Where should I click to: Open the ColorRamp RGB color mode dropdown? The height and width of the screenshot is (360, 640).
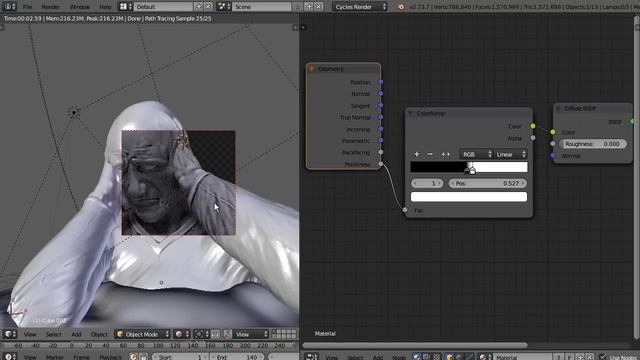(x=476, y=154)
